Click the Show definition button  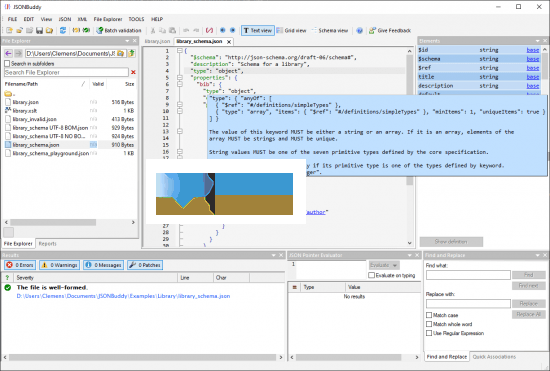pos(451,242)
